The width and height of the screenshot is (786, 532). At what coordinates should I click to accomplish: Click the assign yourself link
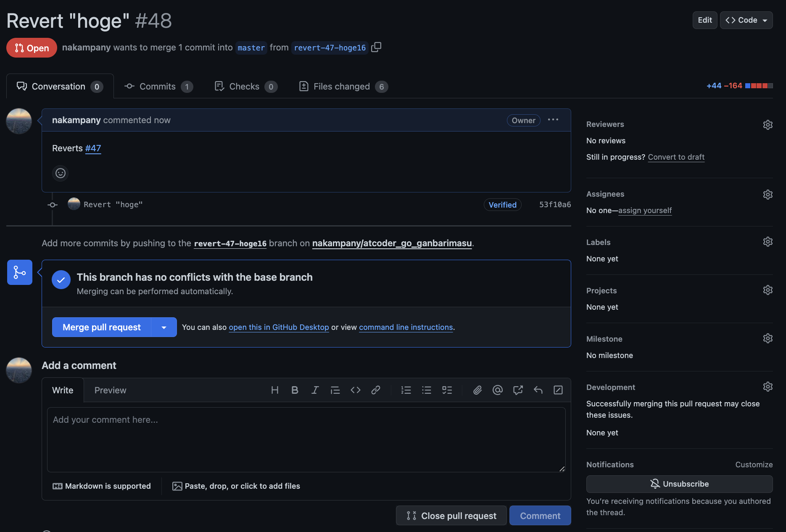(645, 210)
